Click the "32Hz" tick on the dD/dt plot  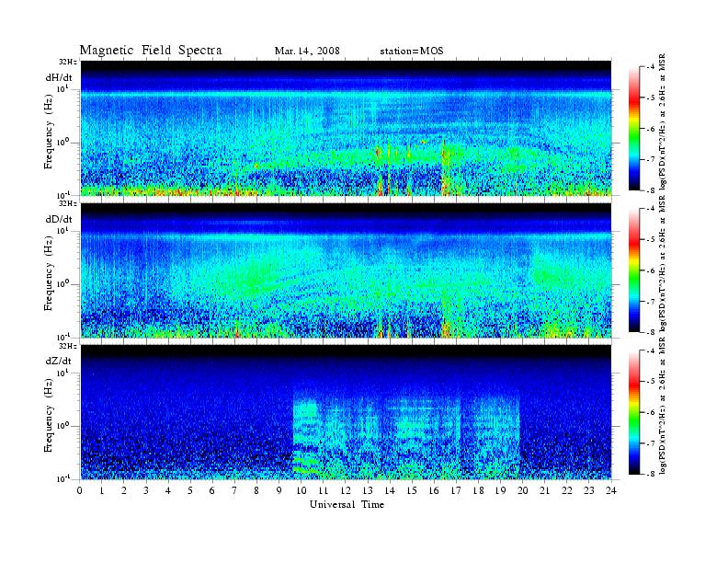[x=68, y=203]
